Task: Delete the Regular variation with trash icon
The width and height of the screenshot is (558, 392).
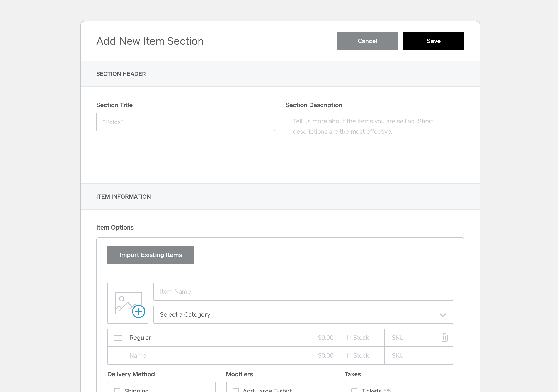Action: [x=444, y=338]
